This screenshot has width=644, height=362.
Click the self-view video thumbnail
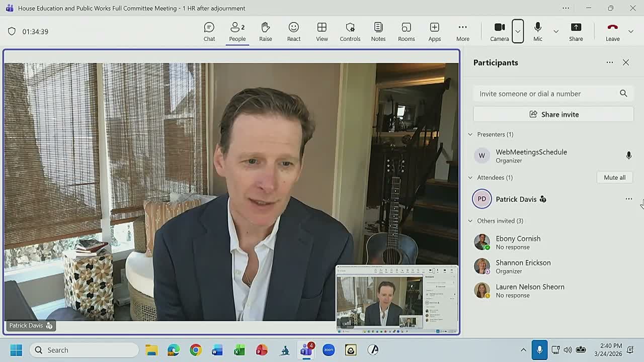click(397, 299)
